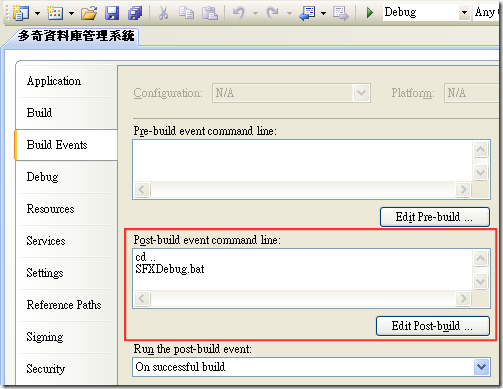Click post-build box scroll left arrow

point(142,298)
